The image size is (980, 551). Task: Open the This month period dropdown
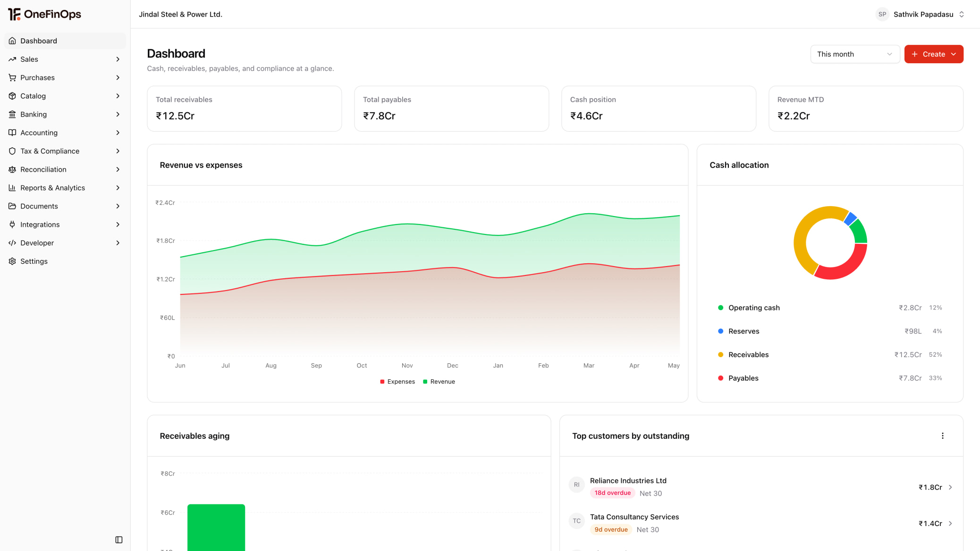[855, 54]
